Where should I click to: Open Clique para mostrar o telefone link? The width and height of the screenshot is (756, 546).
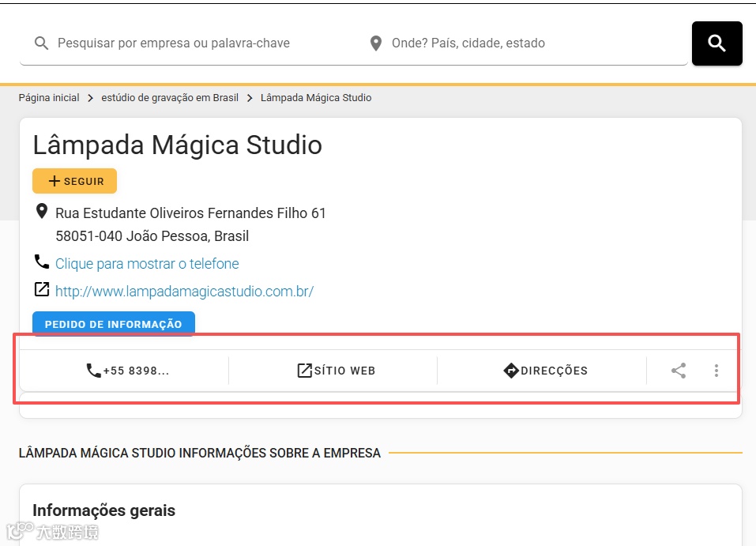[147, 264]
